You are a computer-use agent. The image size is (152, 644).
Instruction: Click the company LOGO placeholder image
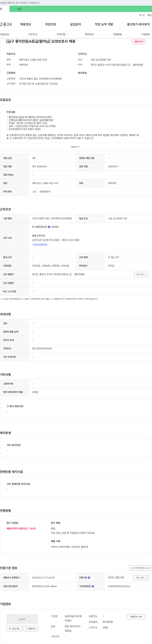(x=22, y=619)
